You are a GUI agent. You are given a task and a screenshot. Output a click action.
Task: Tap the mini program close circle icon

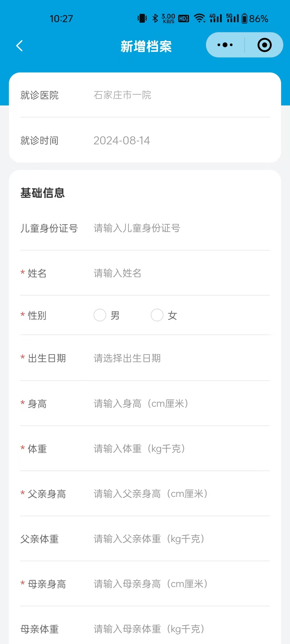pos(264,45)
